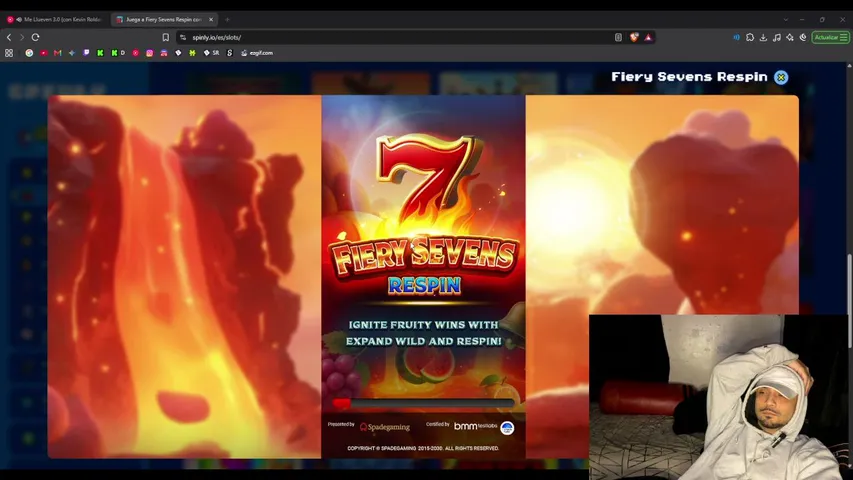Open the first green Kick bookmark
853x480 pixels.
(100, 53)
